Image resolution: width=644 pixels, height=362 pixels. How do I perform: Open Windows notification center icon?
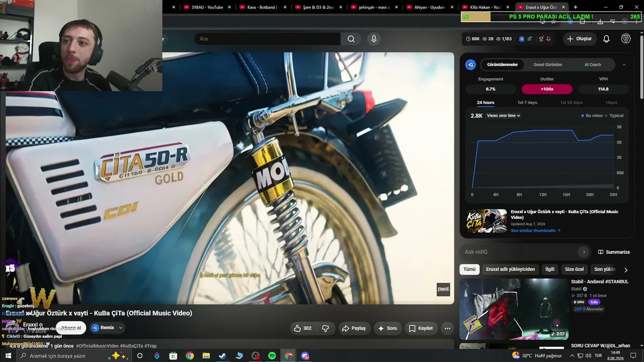coord(633,356)
